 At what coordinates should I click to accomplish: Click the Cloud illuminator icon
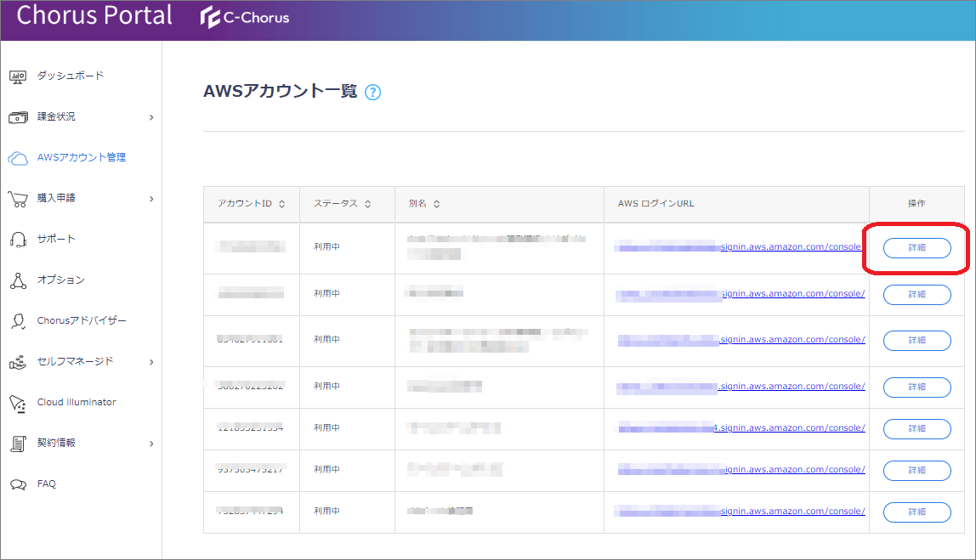point(18,403)
